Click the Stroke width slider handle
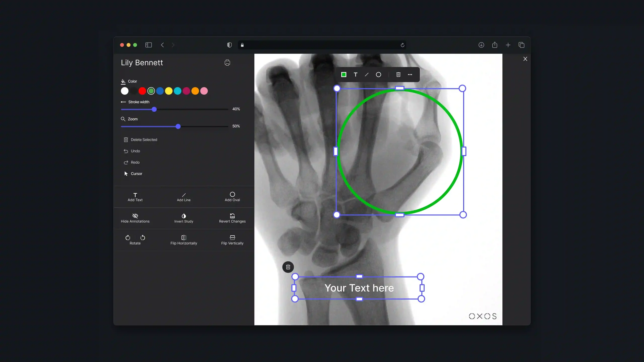The height and width of the screenshot is (362, 644). pyautogui.click(x=154, y=109)
